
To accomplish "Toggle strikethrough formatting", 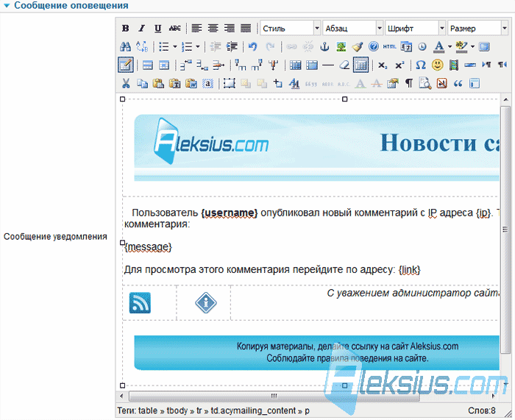I will tap(175, 28).
